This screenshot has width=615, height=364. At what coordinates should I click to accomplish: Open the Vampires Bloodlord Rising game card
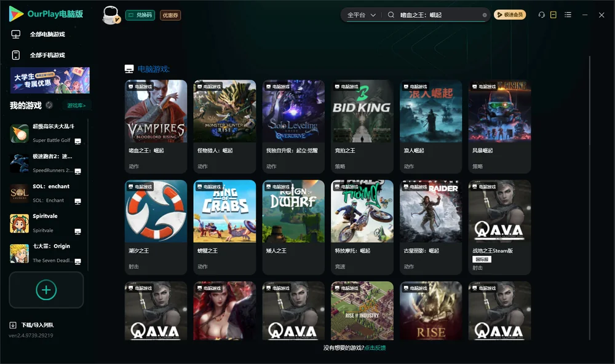(x=156, y=126)
